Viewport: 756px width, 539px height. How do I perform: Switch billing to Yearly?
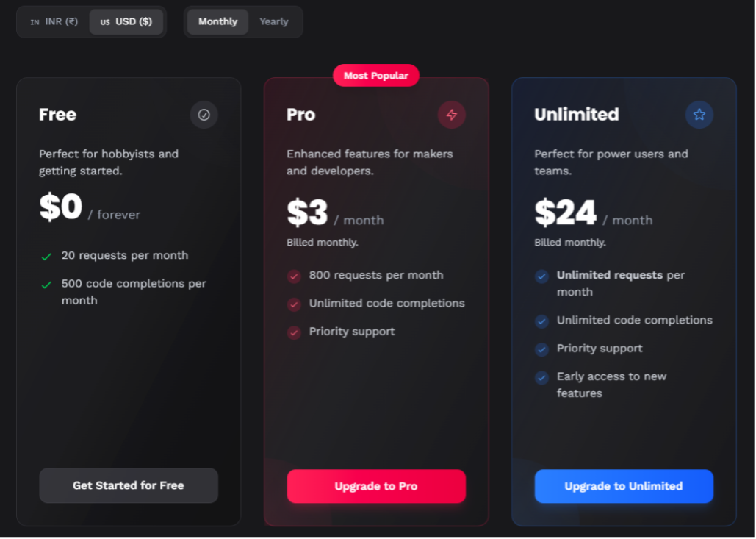tap(274, 22)
